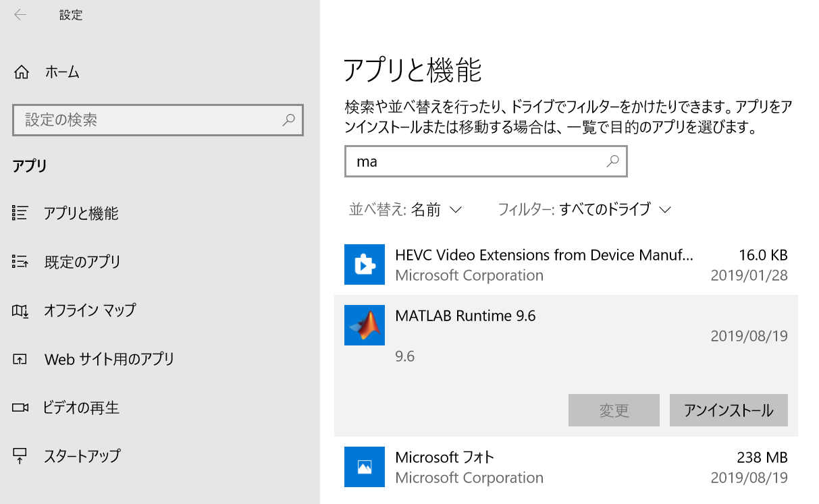
Task: Click the 既定のアプリ sidebar icon
Action: 20,262
